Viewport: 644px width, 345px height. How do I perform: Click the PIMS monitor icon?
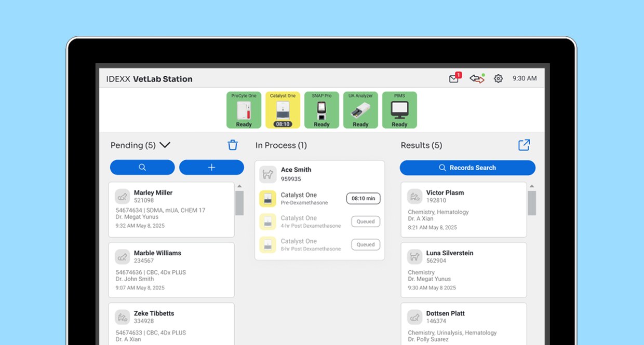pos(399,110)
